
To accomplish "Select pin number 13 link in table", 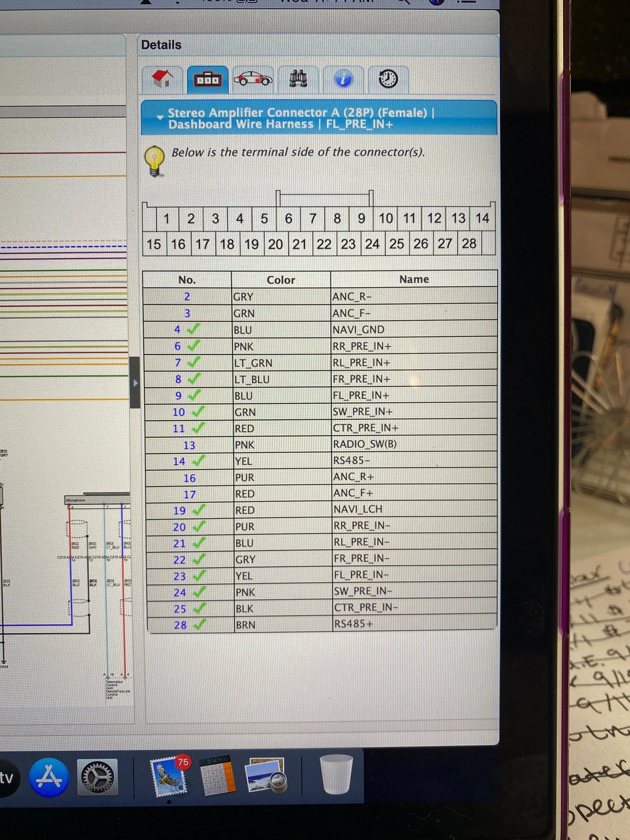I will (189, 445).
